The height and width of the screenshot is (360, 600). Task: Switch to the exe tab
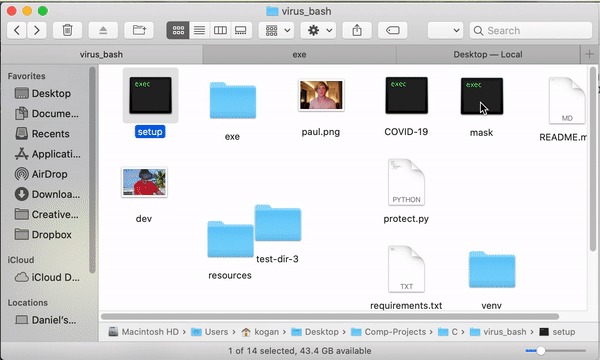click(x=299, y=55)
